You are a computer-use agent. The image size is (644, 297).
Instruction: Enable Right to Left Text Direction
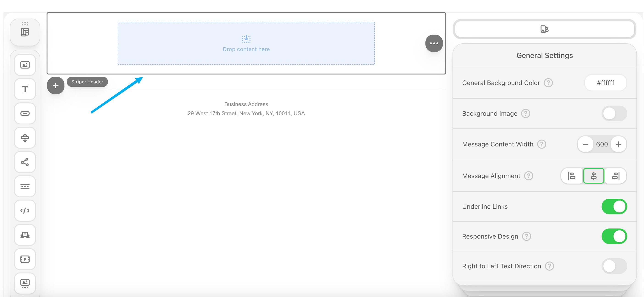[614, 266]
